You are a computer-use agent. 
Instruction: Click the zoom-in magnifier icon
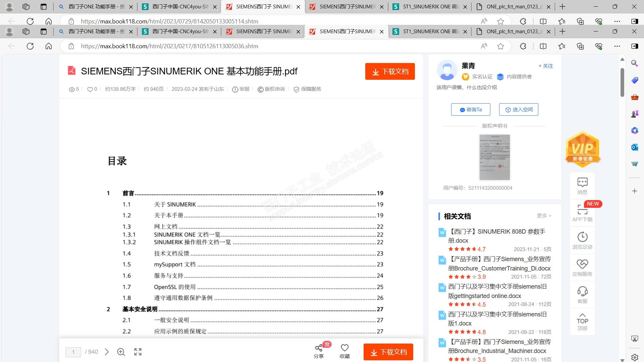point(121,352)
